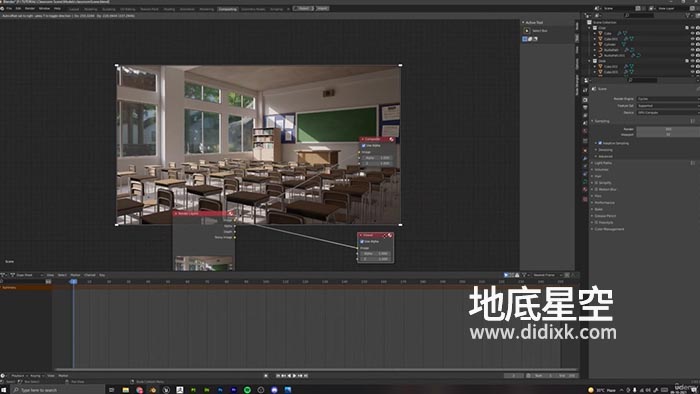Toggle the Simplify panel checkbox
Image resolution: width=700 pixels, height=394 pixels.
596,183
